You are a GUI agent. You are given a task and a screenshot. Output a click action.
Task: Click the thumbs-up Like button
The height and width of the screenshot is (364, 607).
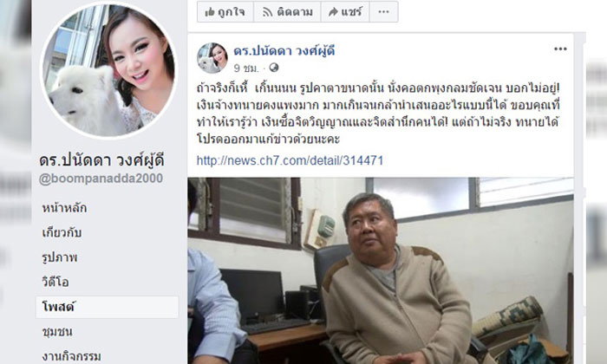click(225, 11)
